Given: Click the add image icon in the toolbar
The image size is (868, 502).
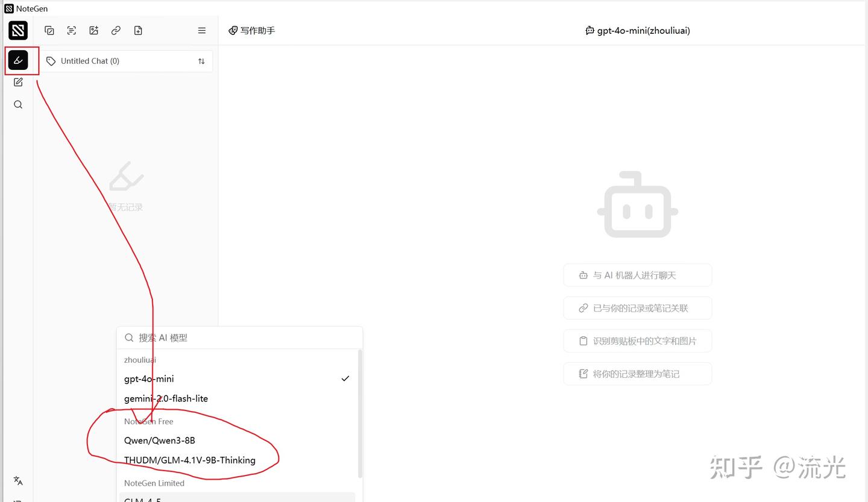Looking at the screenshot, I should coord(93,31).
